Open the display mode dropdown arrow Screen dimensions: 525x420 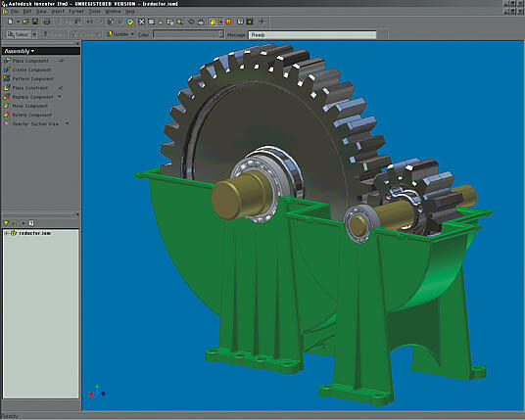220,23
